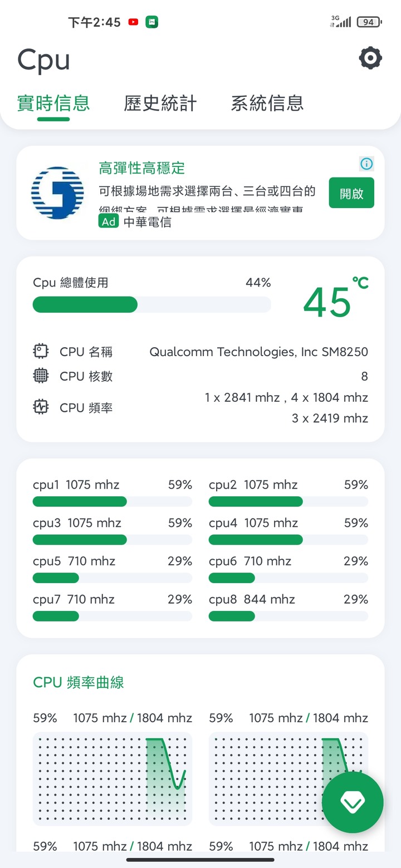The image size is (401, 868).
Task: Switch to the 實時信息 tab
Action: (53, 103)
